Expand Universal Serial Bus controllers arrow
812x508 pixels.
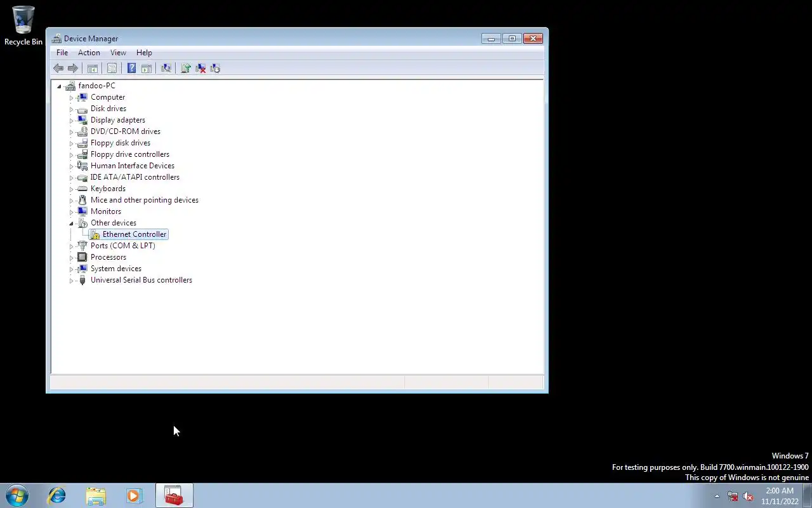71,281
